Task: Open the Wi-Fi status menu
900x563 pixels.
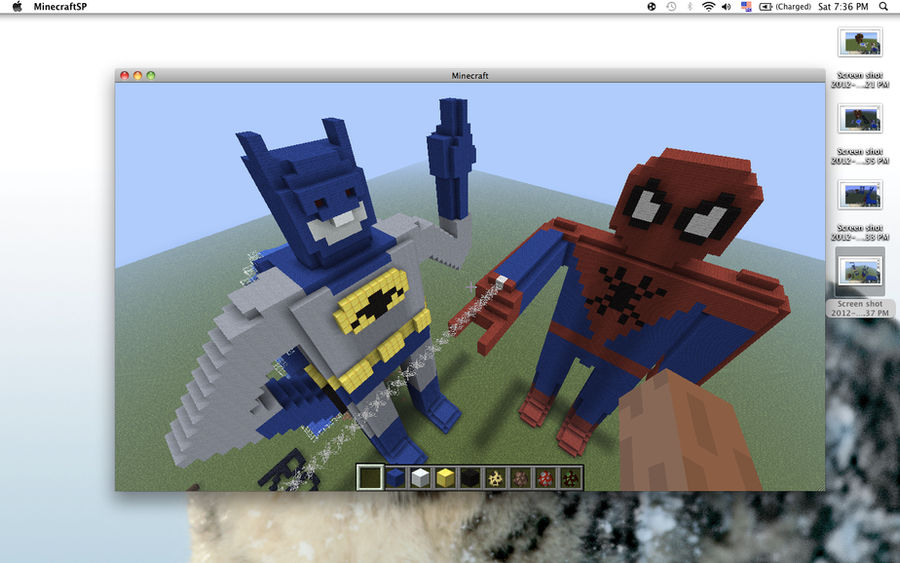Action: (709, 7)
